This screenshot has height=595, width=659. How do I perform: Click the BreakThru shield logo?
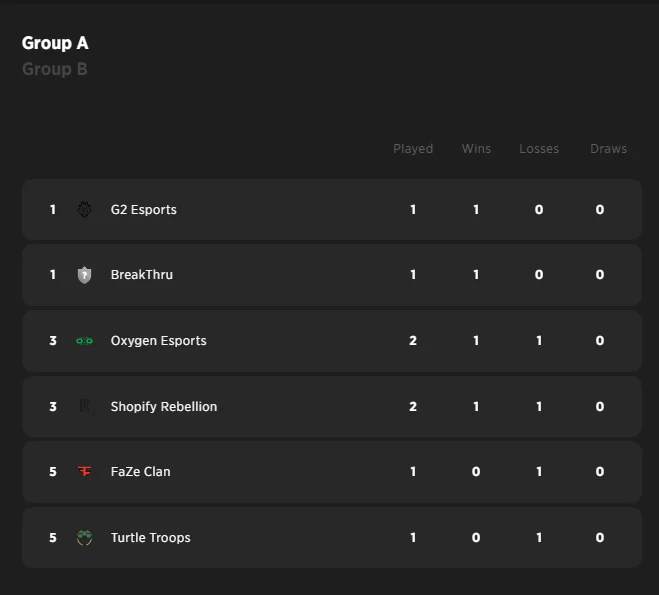pyautogui.click(x=84, y=275)
